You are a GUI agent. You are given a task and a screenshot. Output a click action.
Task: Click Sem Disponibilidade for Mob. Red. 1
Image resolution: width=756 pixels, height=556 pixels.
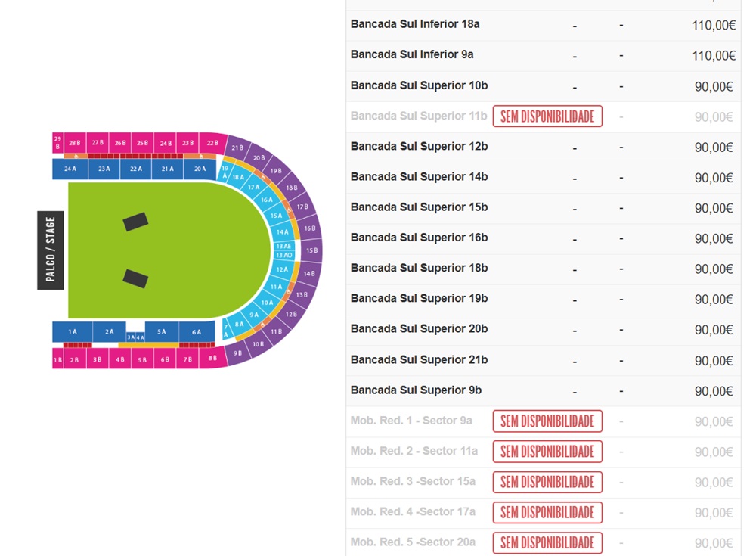click(547, 421)
